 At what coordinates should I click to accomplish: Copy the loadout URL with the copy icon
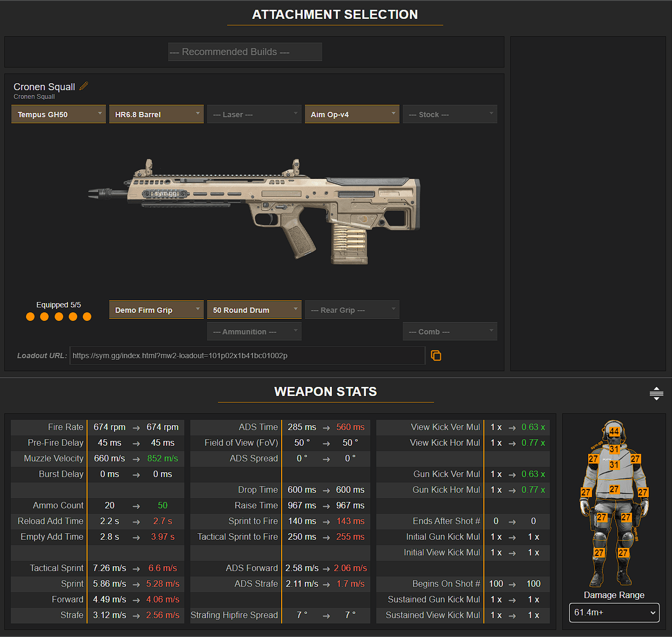click(x=436, y=356)
